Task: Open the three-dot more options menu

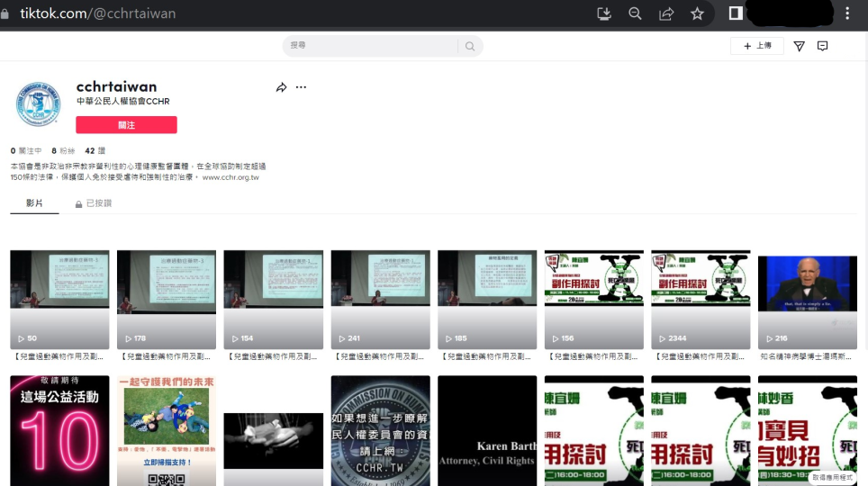Action: click(x=301, y=87)
